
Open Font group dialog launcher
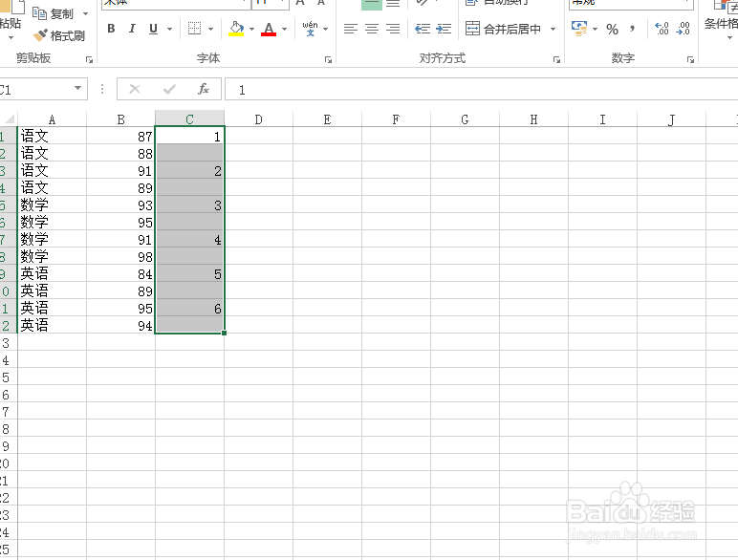pos(328,60)
